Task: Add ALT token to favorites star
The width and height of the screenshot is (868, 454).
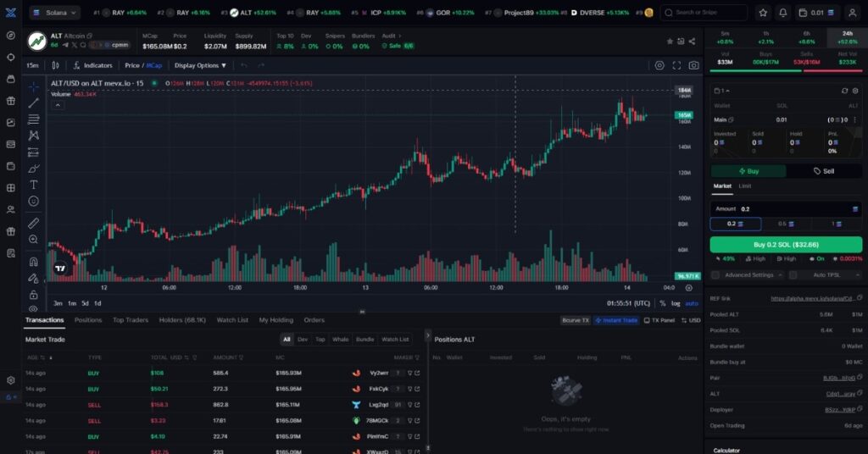Action: click(670, 42)
